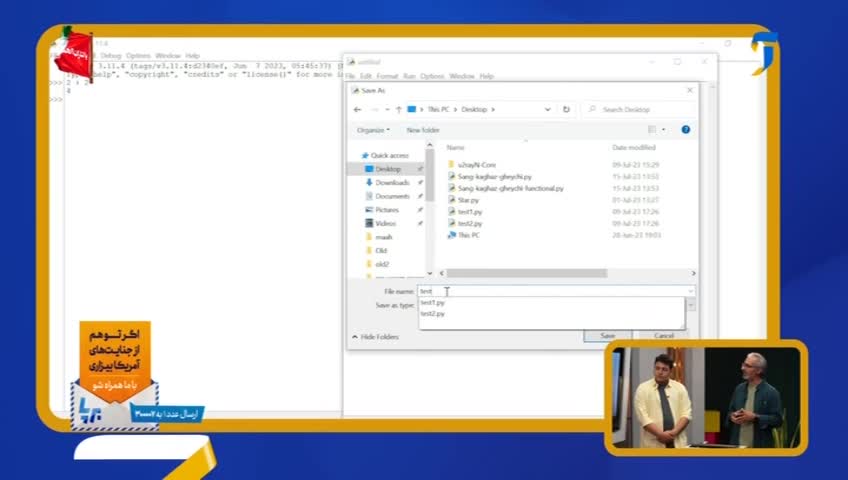Change the file view layout icon

point(652,130)
